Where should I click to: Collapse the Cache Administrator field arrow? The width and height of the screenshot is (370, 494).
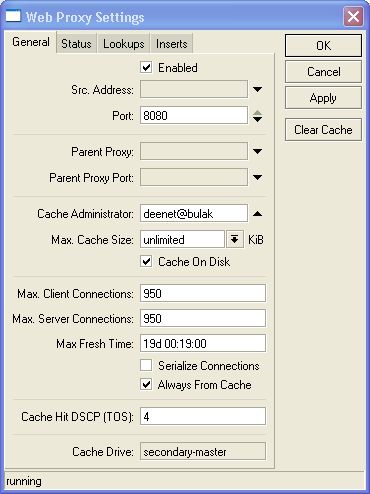(x=257, y=213)
